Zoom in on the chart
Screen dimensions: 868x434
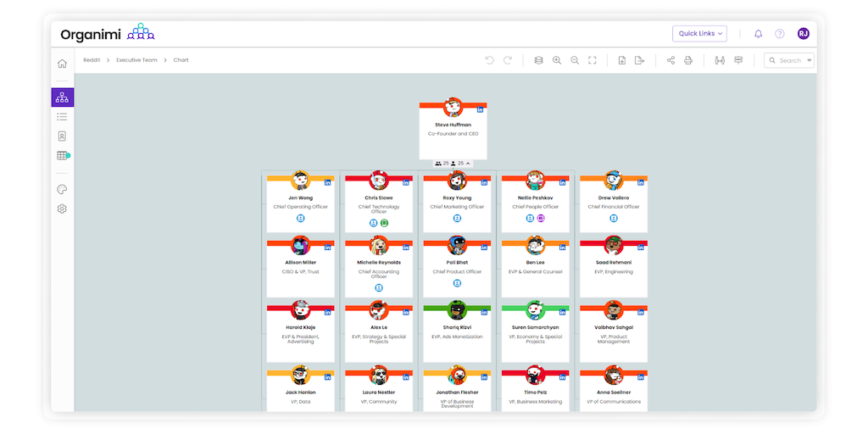coord(557,60)
